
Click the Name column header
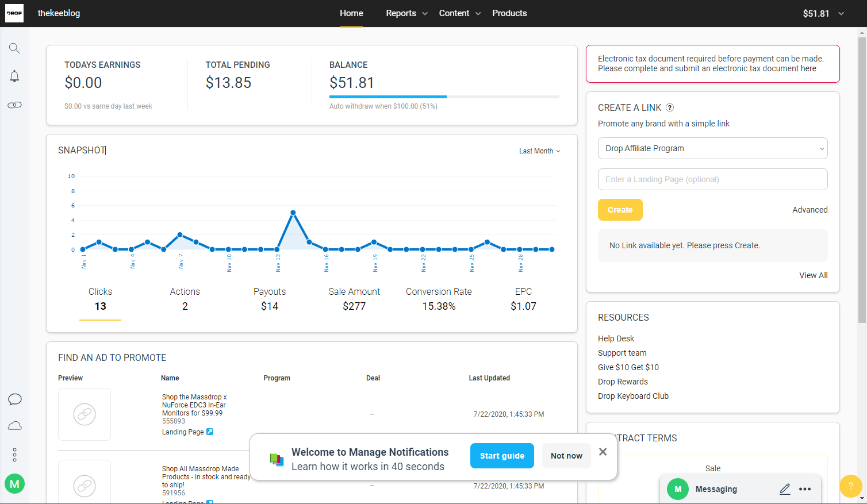(x=170, y=378)
